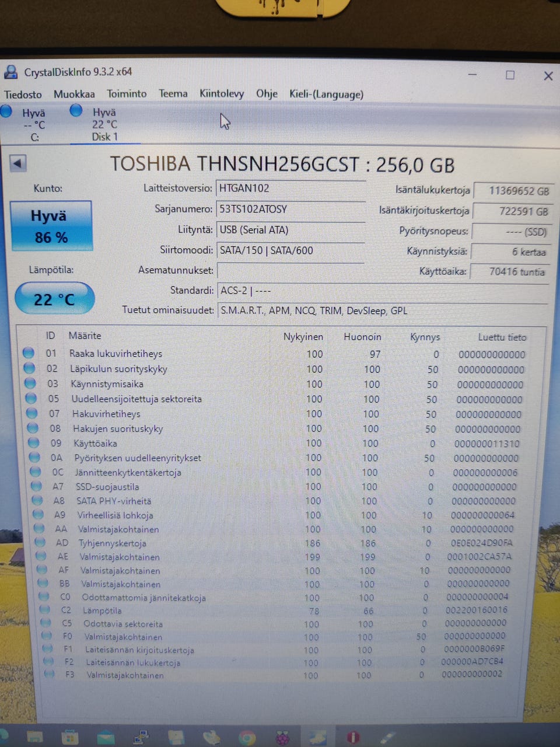Screen dimensions: 560x747
Task: Open the Mail app from the taskbar
Action: [106, 738]
